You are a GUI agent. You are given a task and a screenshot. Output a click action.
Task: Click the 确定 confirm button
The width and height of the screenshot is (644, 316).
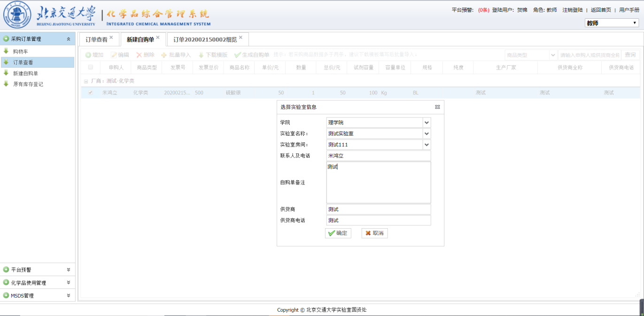pos(338,233)
